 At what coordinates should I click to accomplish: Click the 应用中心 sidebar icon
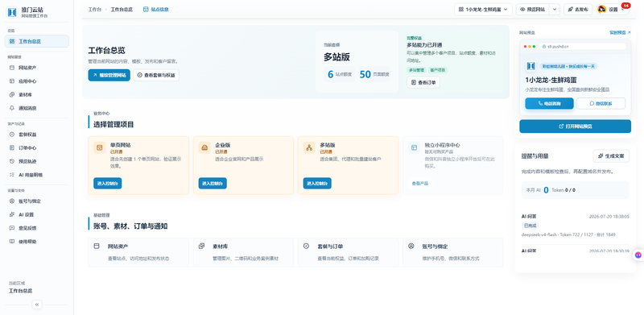12,81
